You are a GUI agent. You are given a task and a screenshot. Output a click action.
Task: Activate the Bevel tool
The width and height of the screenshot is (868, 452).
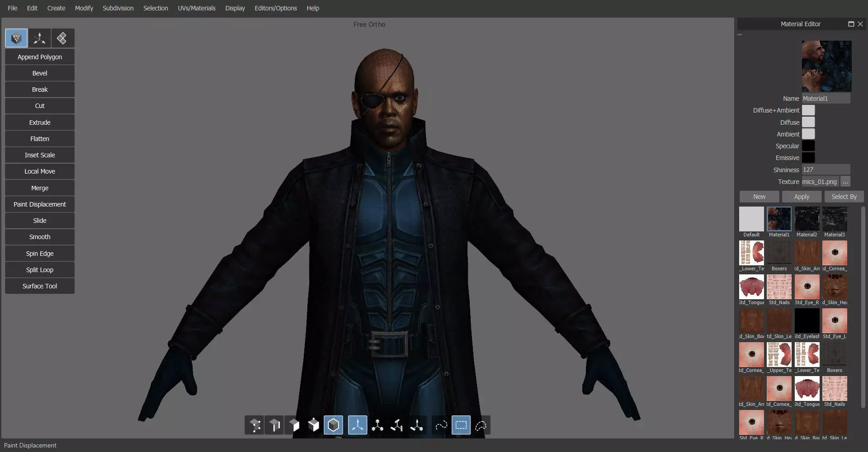(40, 73)
